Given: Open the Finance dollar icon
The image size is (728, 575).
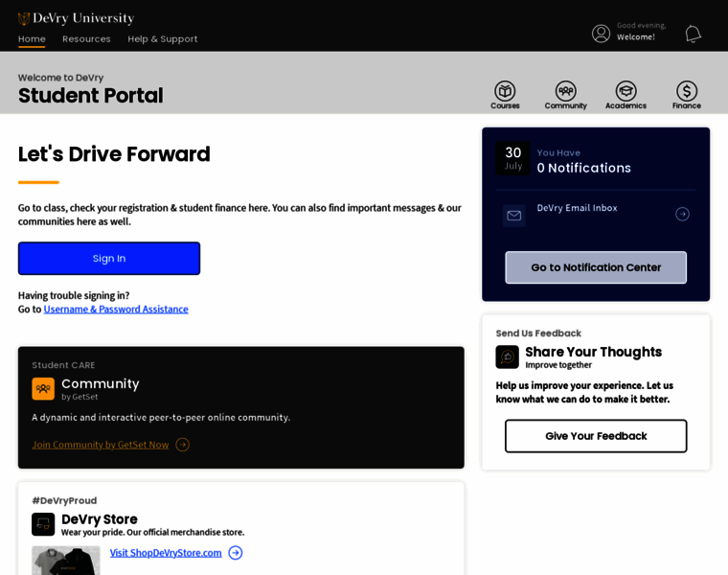Looking at the screenshot, I should click(x=687, y=91).
